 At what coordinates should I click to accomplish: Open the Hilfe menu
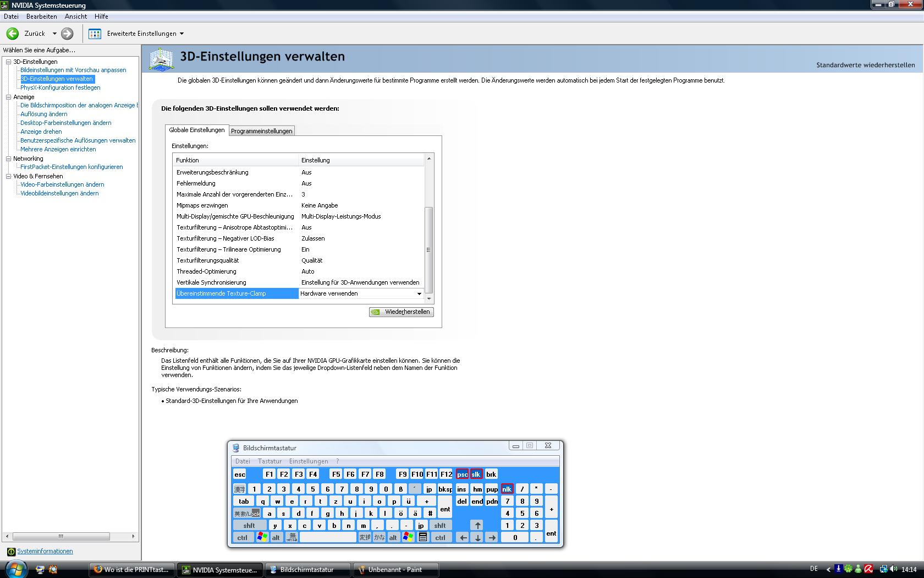[x=101, y=17]
